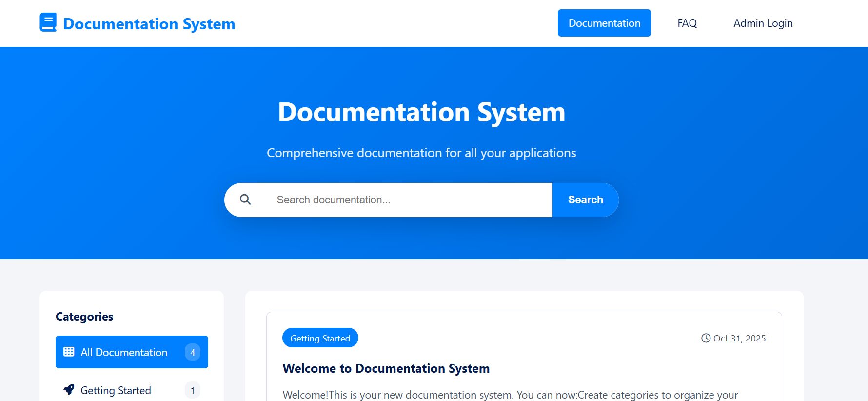Click the count badge 4 on All Documentation
Image resolution: width=868 pixels, height=401 pixels.
coord(193,352)
